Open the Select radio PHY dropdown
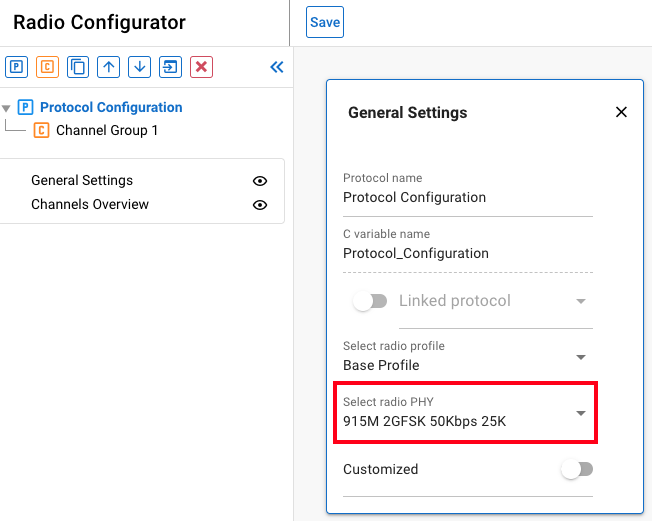Image resolution: width=652 pixels, height=521 pixels. pos(580,413)
